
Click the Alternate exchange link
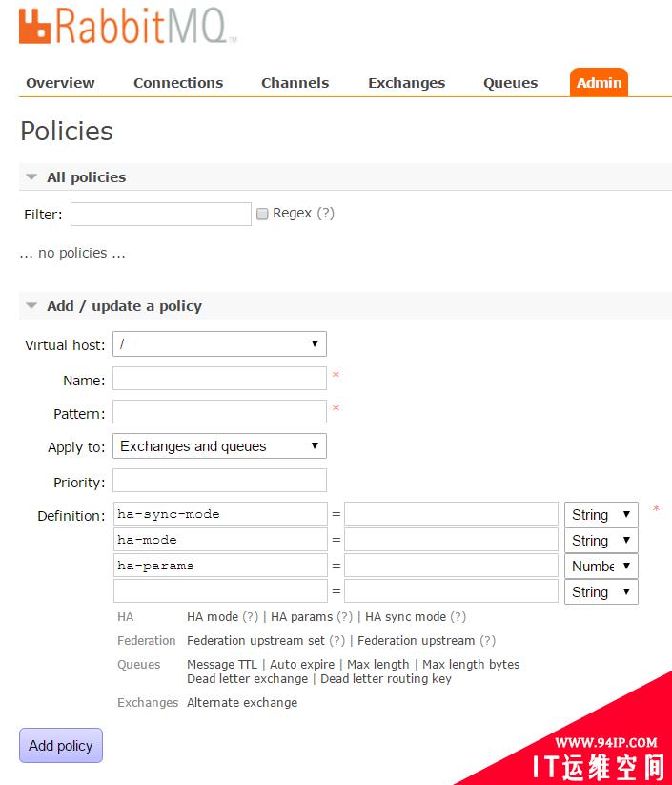coord(242,703)
